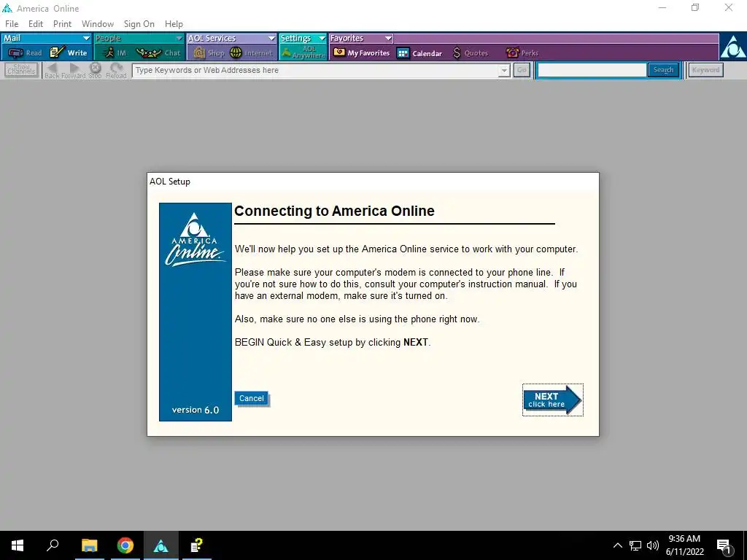The width and height of the screenshot is (747, 560).
Task: Click the Keyword button
Action: 705,70
